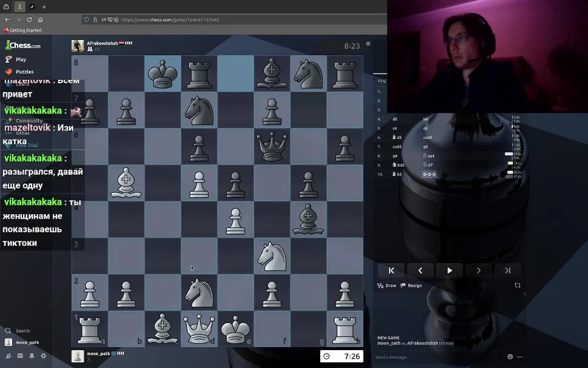
Task: Reload the page in browser
Action: point(29,19)
